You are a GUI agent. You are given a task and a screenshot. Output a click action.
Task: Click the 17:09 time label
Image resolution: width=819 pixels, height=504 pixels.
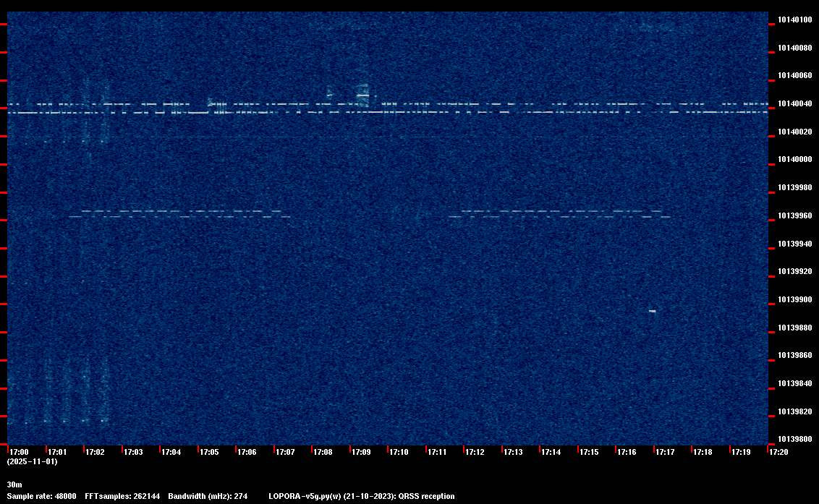click(x=362, y=452)
